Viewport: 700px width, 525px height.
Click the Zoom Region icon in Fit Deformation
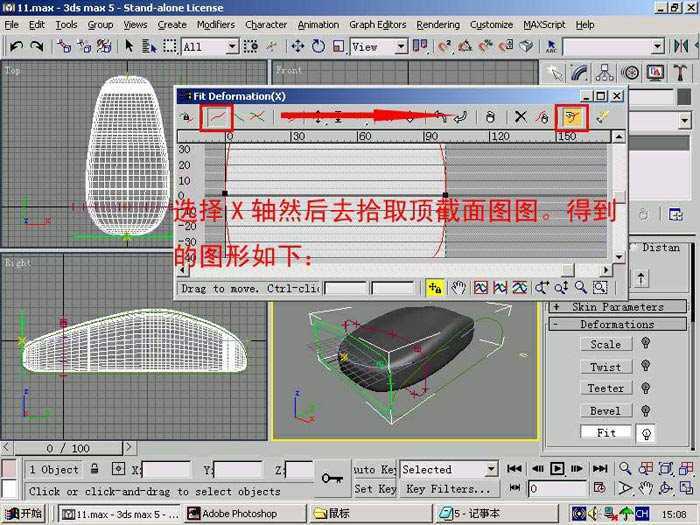pos(600,288)
